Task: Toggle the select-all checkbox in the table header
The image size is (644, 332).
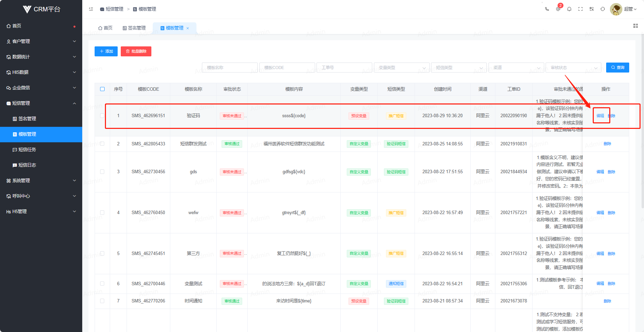Action: (x=102, y=89)
